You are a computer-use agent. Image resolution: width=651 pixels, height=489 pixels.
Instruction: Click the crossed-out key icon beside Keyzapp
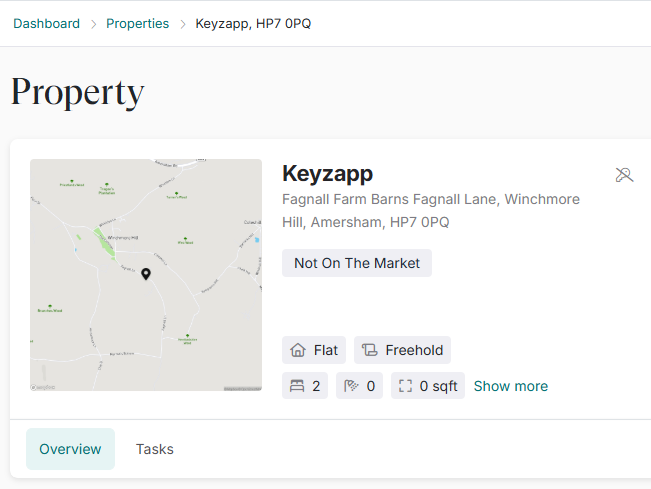(624, 176)
